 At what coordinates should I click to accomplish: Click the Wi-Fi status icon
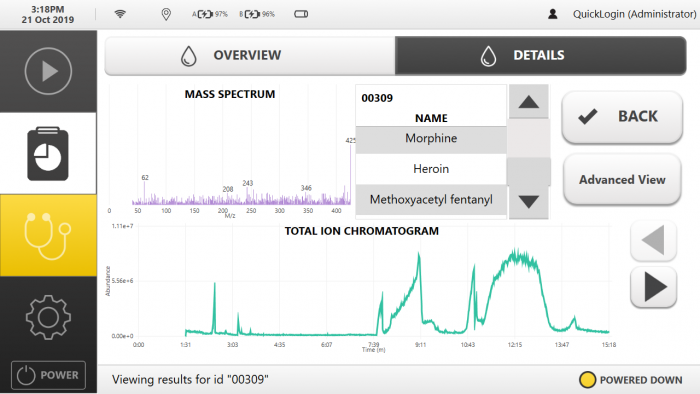[x=120, y=14]
